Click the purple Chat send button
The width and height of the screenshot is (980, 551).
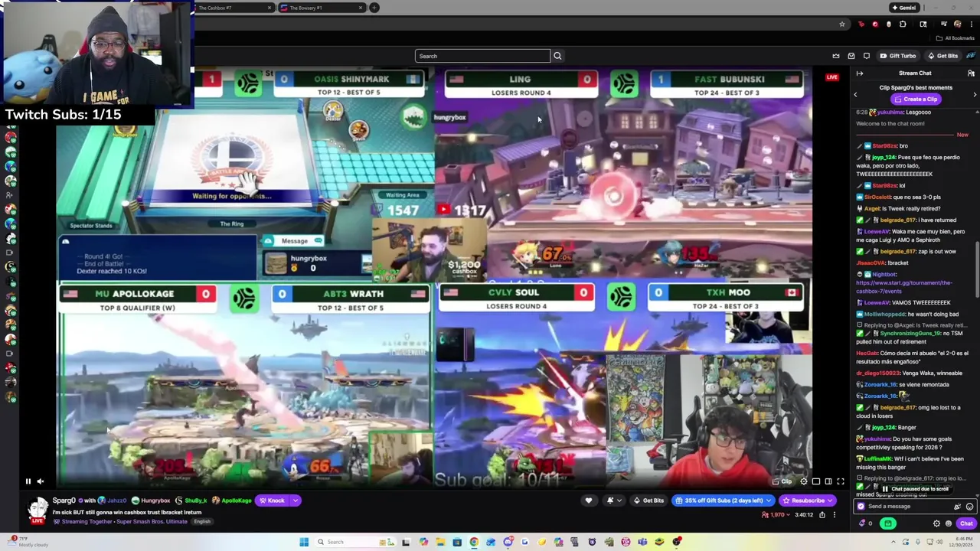coord(965,523)
